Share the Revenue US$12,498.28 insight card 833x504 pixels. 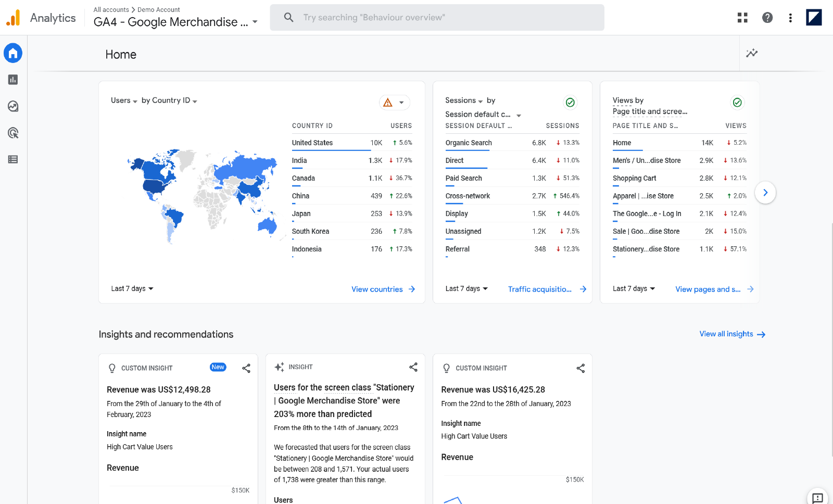[246, 368]
